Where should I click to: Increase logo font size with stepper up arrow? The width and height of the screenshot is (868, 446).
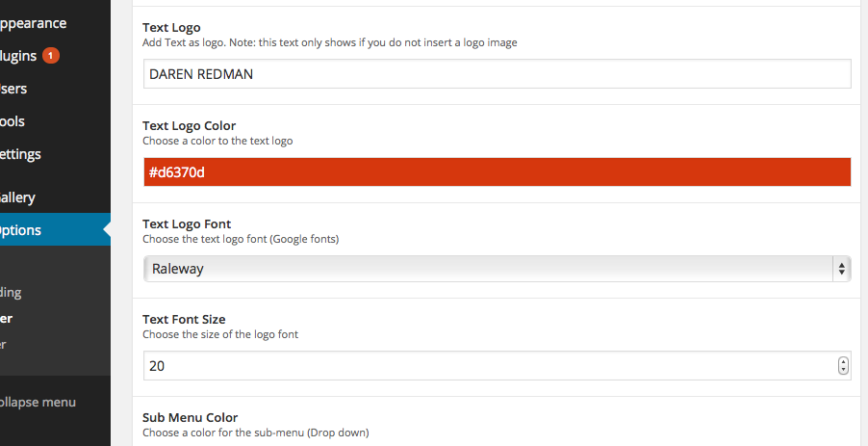tap(843, 362)
